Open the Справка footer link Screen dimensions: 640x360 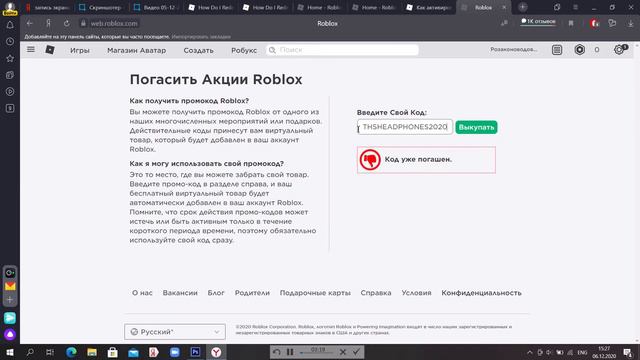coord(376,293)
